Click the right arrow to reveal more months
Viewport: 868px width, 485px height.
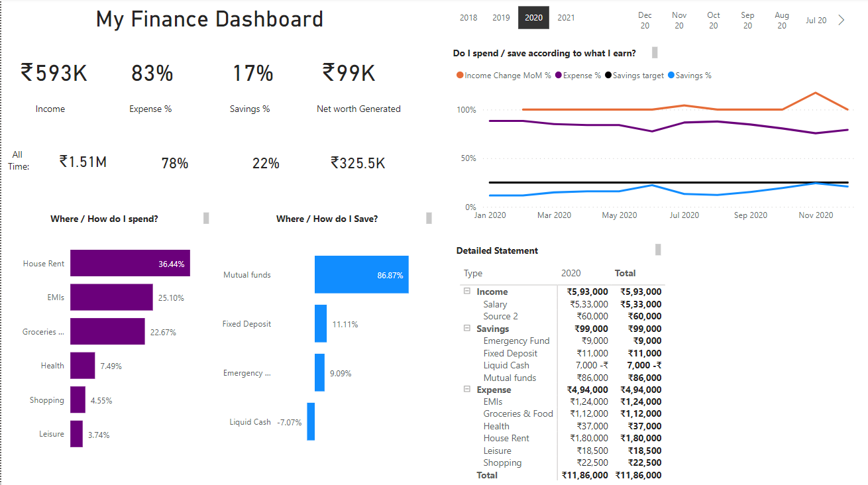pyautogui.click(x=841, y=20)
